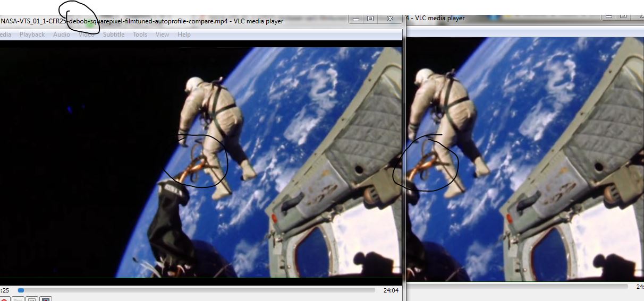The width and height of the screenshot is (644, 301).
Task: Click the 24:04 total time label
Action: (391, 290)
